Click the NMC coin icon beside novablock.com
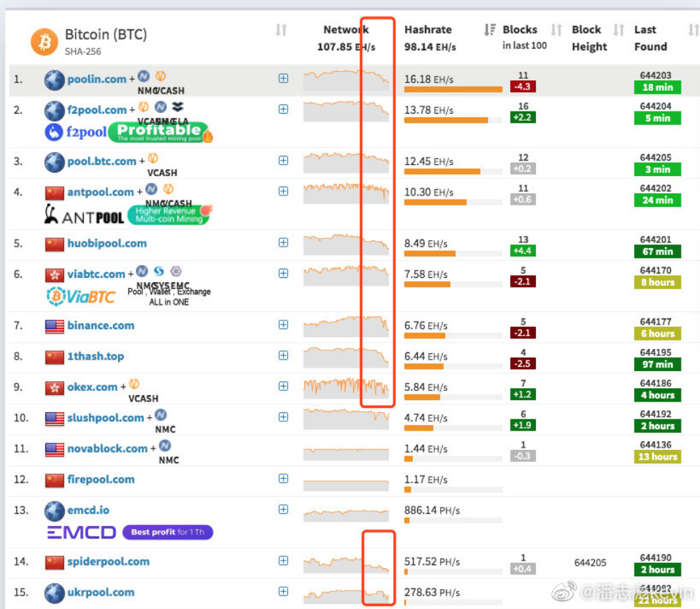Image resolution: width=700 pixels, height=609 pixels. point(165,446)
